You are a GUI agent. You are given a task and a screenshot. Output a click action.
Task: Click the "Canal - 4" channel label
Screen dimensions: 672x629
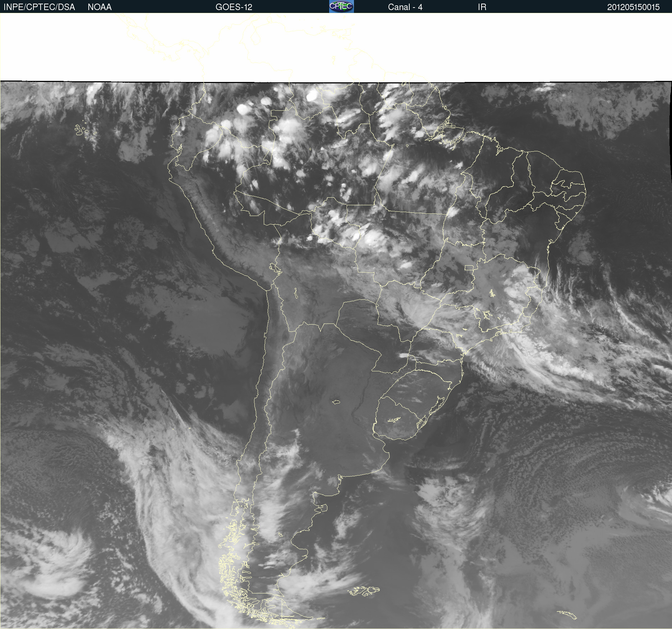click(405, 7)
